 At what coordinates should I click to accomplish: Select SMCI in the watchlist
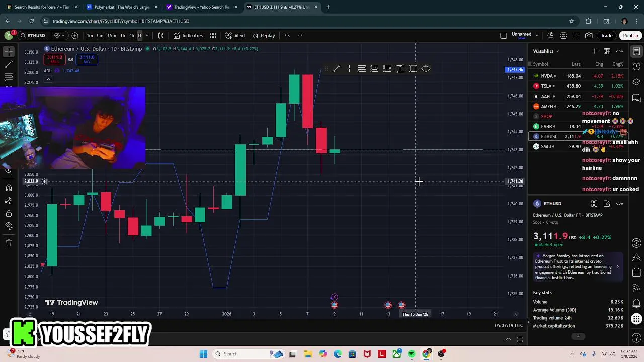(x=579, y=147)
